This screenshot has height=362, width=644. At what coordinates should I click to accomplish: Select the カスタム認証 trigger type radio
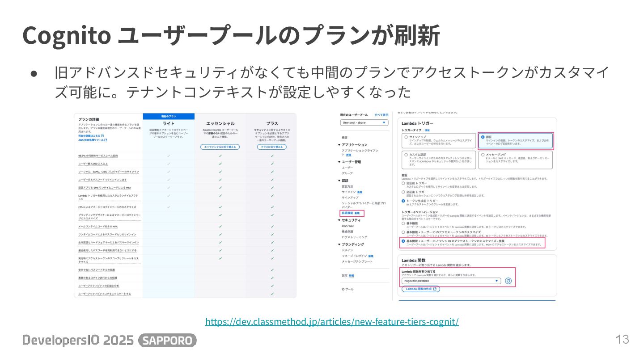(406, 154)
